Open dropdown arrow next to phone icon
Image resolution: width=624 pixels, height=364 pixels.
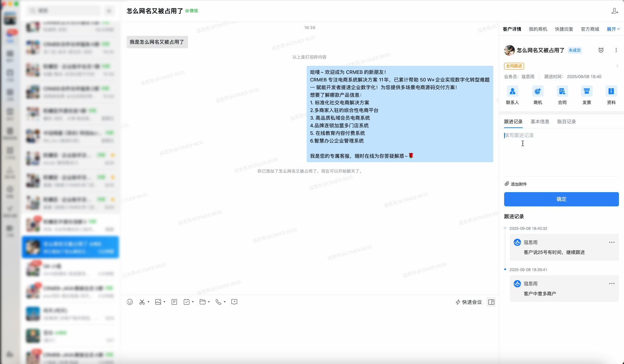225,302
